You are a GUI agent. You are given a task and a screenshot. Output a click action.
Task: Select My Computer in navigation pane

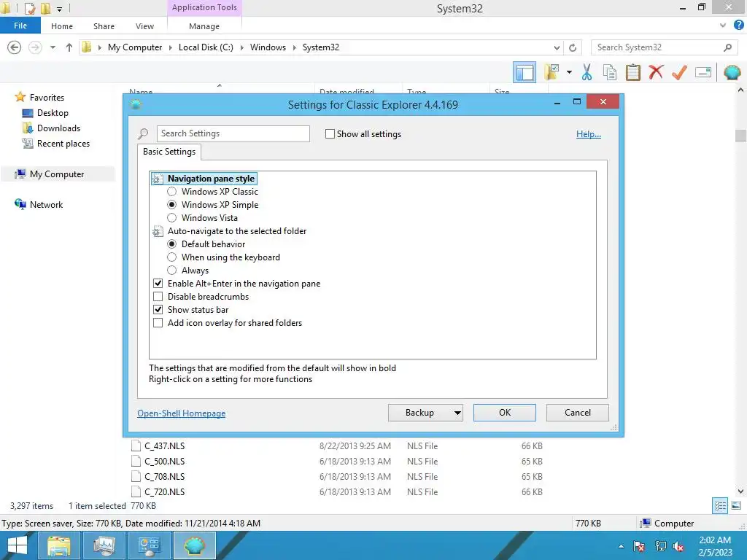pyautogui.click(x=57, y=174)
